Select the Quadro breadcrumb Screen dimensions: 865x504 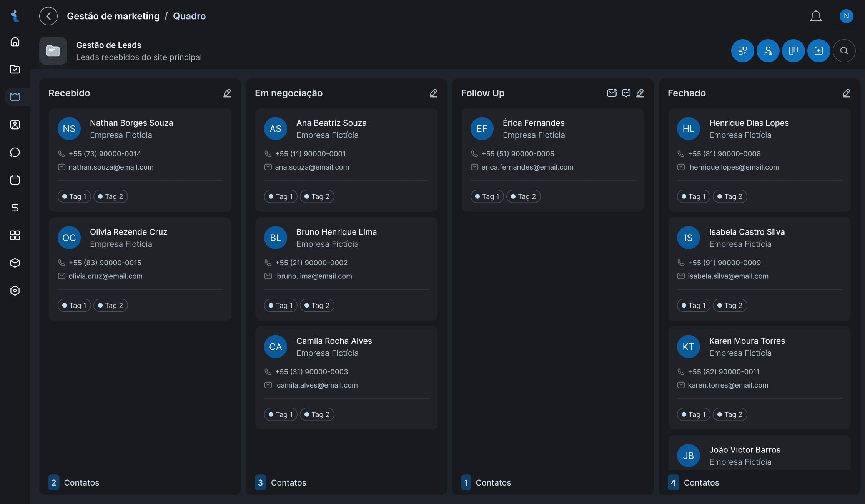point(189,16)
